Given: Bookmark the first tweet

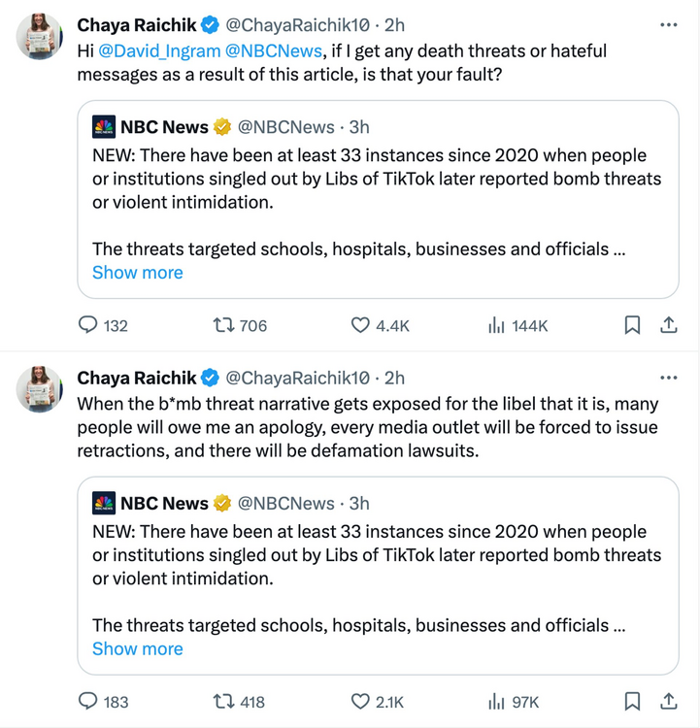Looking at the screenshot, I should (x=632, y=326).
